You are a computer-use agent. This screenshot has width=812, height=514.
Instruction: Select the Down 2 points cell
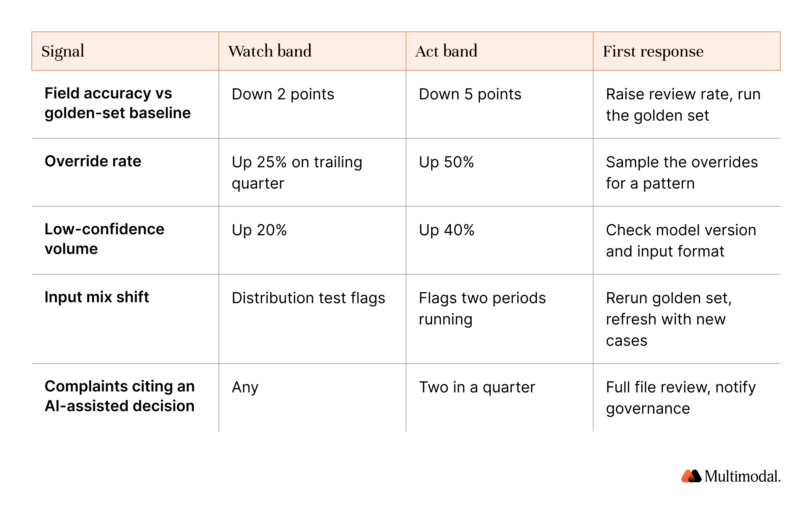(x=283, y=94)
